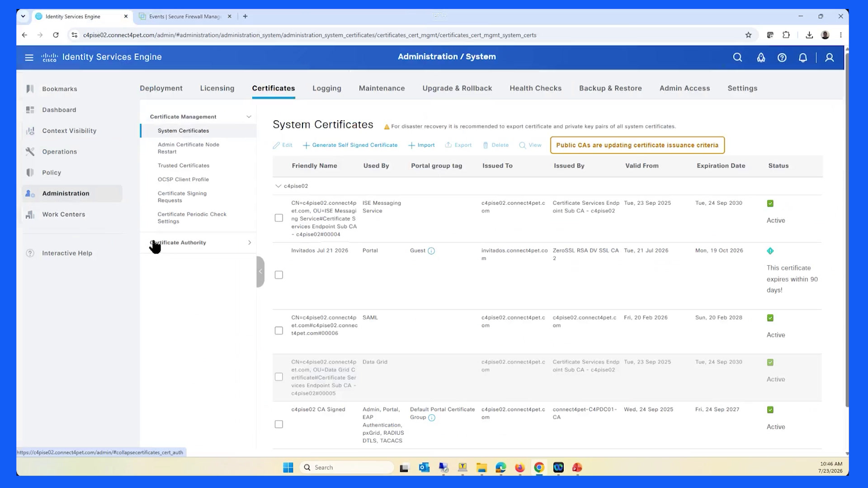The width and height of the screenshot is (868, 488).
Task: Bookmark this page with the star icon
Action: [748, 35]
